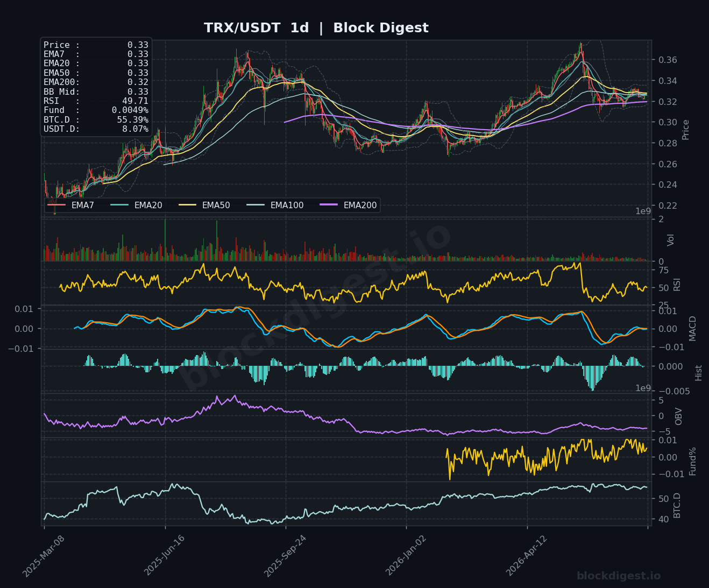Click the BTC.D 55.39% value row
This screenshot has height=588, width=709.
click(x=96, y=120)
